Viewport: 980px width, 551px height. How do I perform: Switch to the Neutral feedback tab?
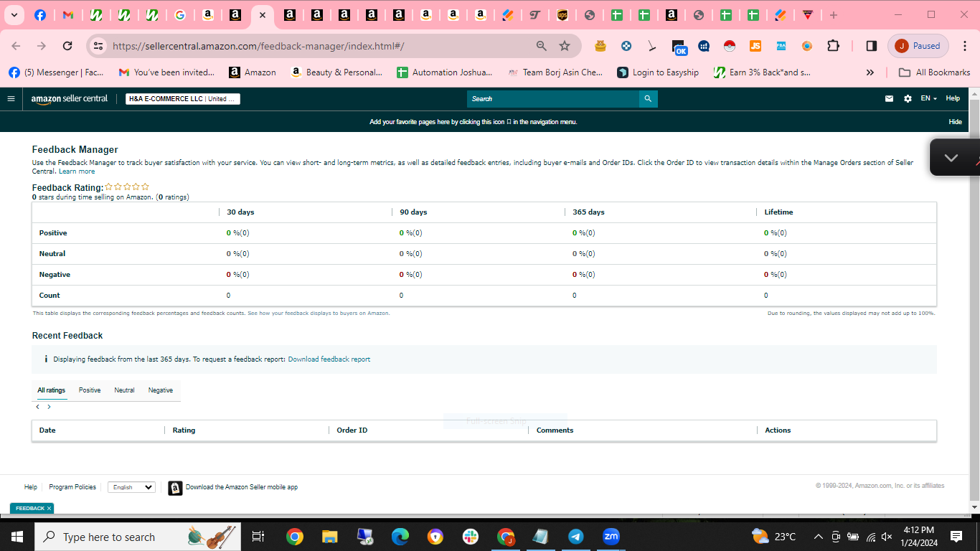(124, 390)
